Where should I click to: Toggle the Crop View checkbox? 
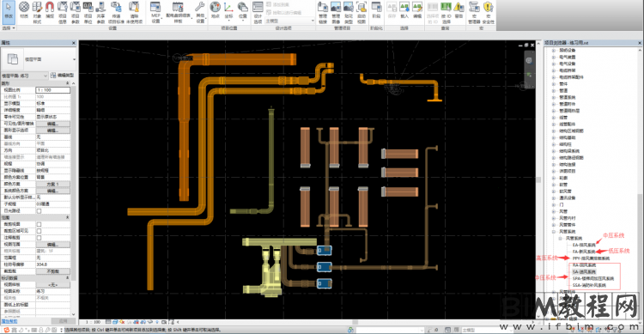pos(39,224)
